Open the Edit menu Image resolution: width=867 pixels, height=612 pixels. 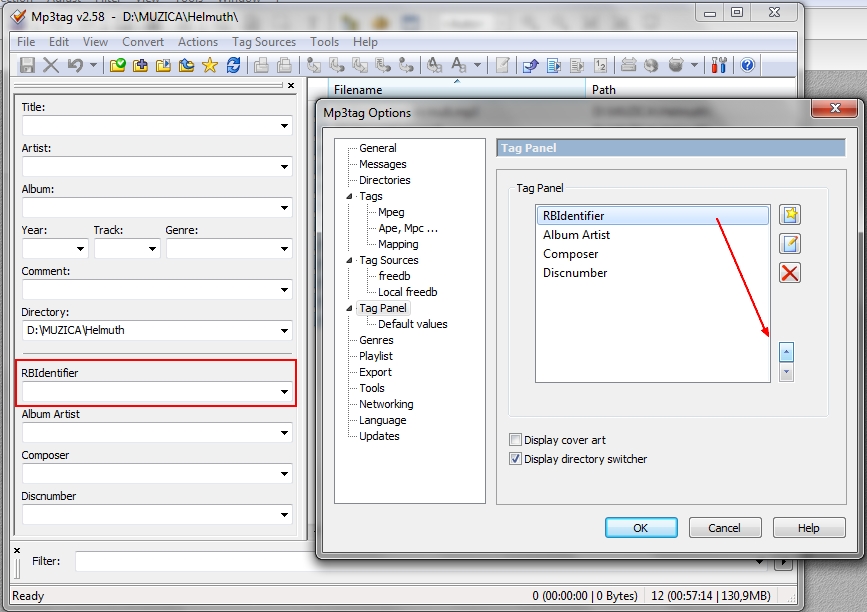[x=59, y=42]
